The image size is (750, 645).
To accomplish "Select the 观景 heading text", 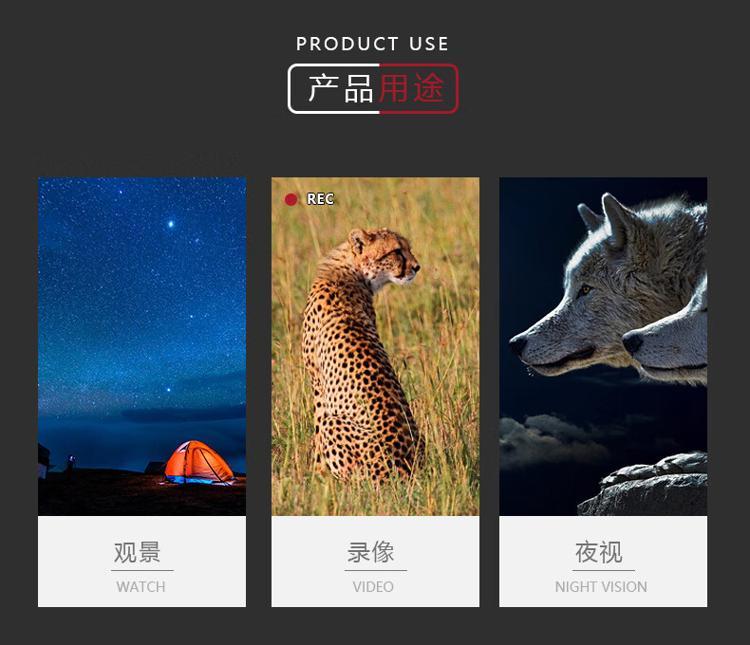I will point(137,552).
